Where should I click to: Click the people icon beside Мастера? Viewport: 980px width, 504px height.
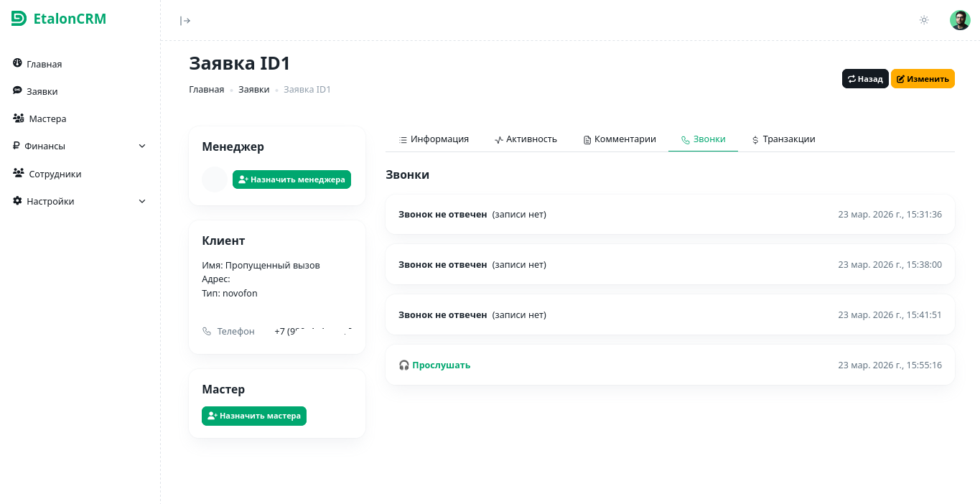pyautogui.click(x=19, y=118)
